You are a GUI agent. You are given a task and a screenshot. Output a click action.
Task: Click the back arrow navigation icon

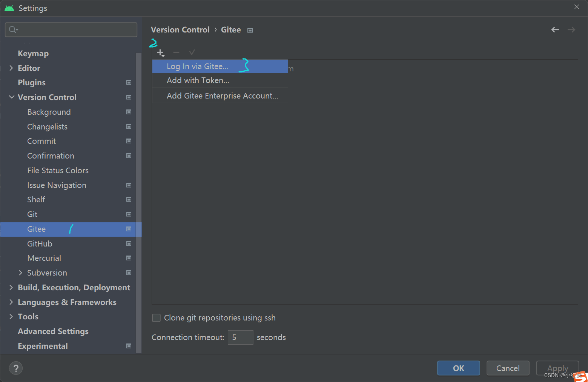coord(555,30)
